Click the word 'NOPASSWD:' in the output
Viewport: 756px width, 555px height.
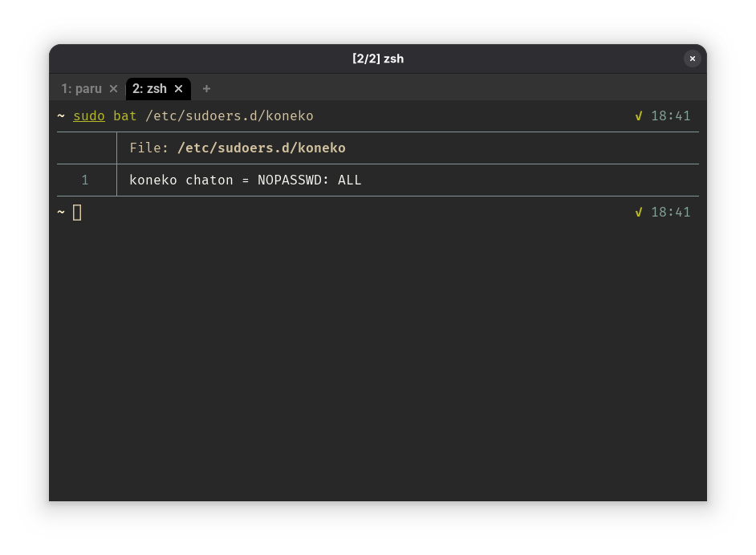pos(293,180)
